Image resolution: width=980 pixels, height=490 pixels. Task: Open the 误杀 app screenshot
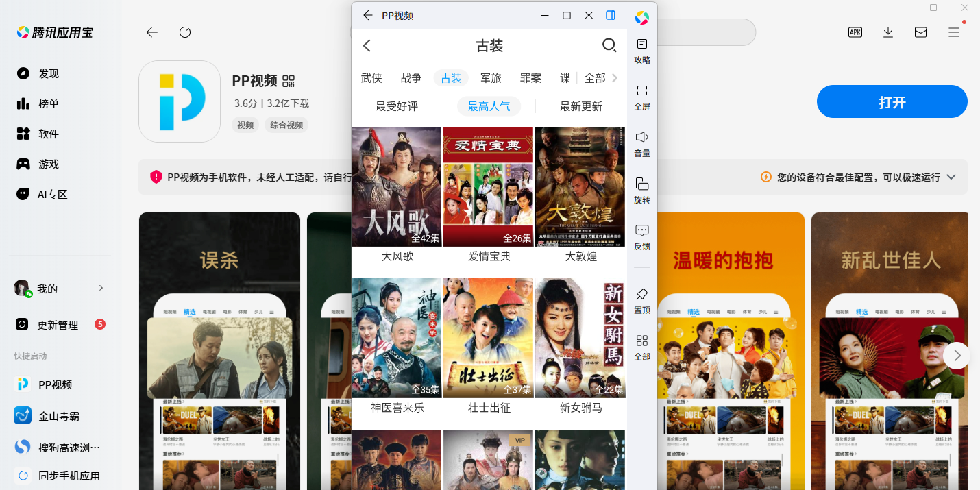(219, 351)
